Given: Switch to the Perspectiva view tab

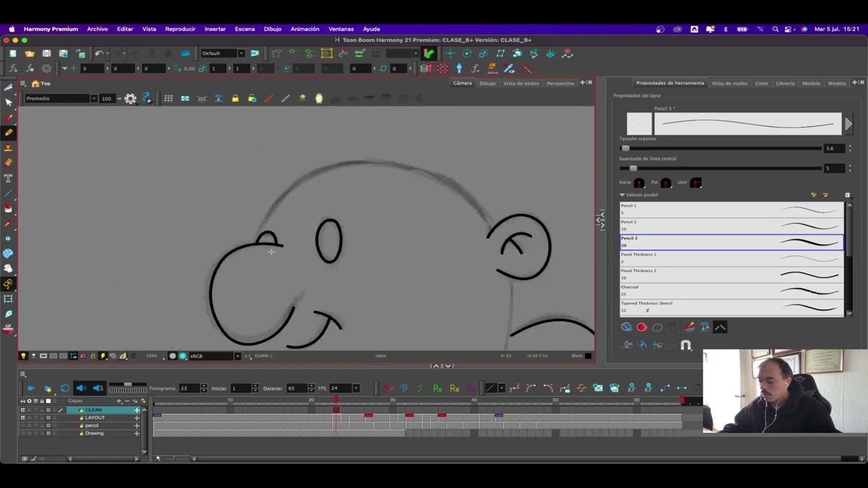Looking at the screenshot, I should coord(560,83).
